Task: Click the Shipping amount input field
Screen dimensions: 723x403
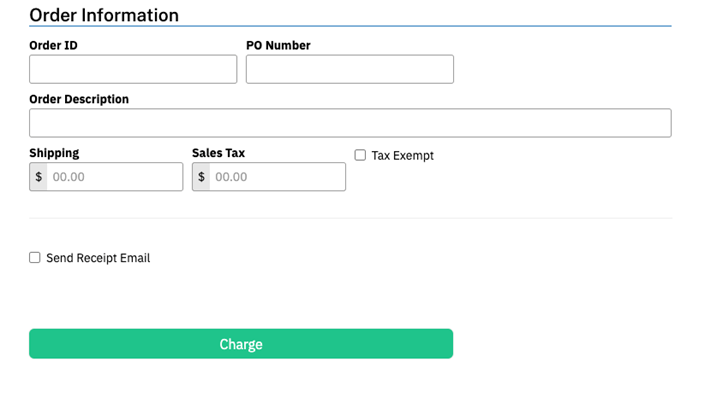Action: click(x=115, y=177)
